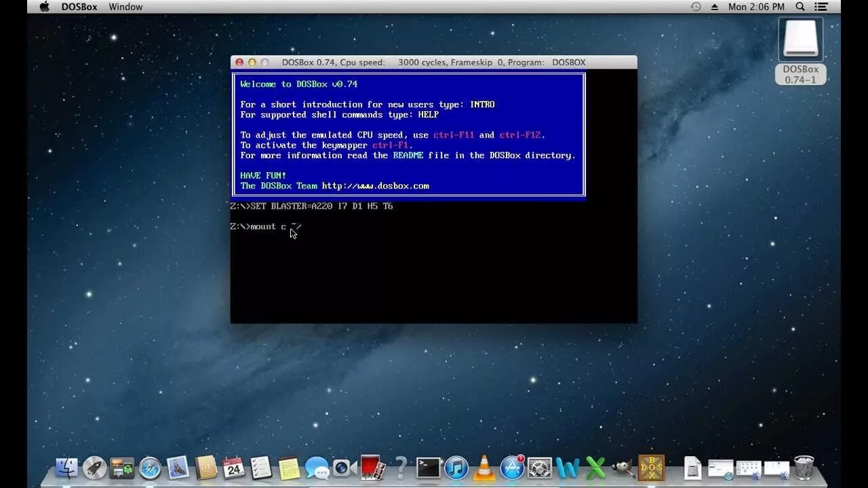Click the 'HAVE FUN!' text
This screenshot has height=488, width=868.
coord(263,176)
